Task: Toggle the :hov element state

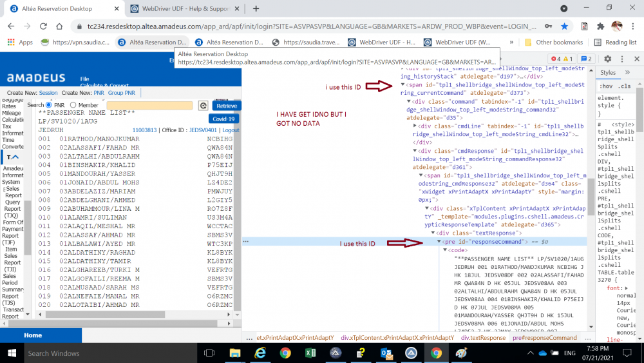Action: pos(606,86)
